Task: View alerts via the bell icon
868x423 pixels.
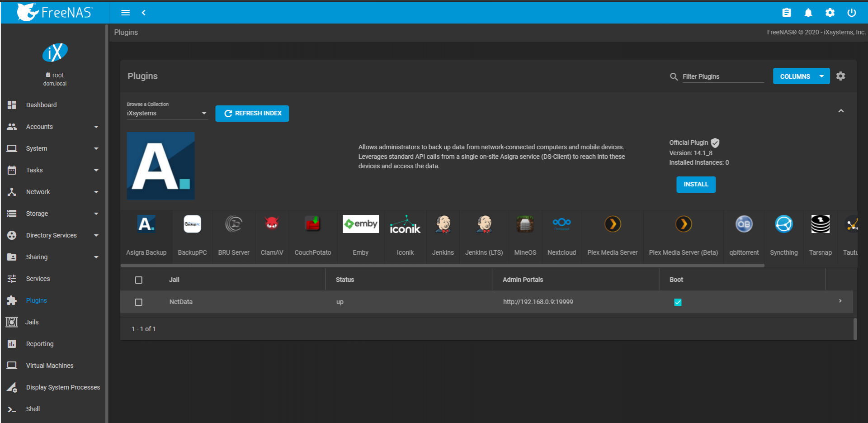Action: click(x=808, y=13)
